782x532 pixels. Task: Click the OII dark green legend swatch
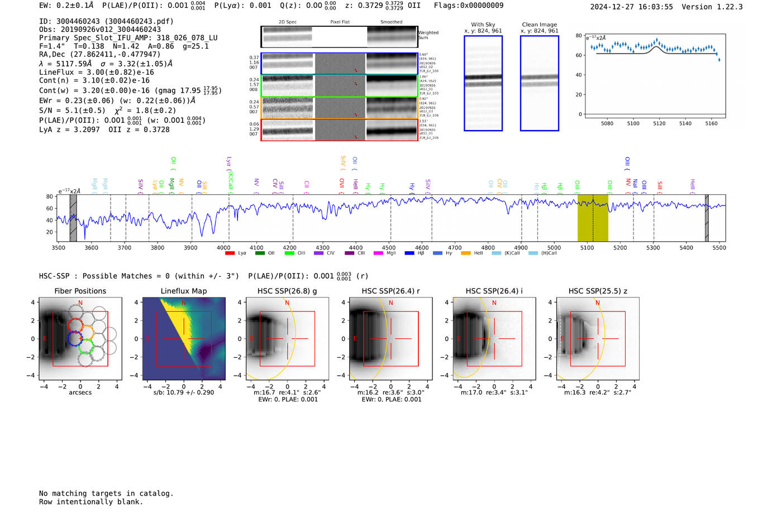tap(260, 253)
